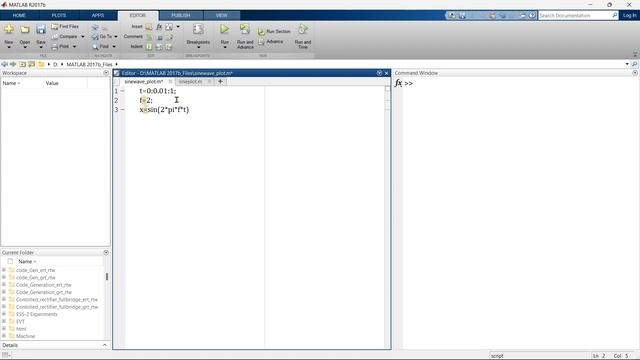Viewport: 640px width, 360px height.
Task: Expand the code_Gen_ert_rtw folder
Action: 4,270
